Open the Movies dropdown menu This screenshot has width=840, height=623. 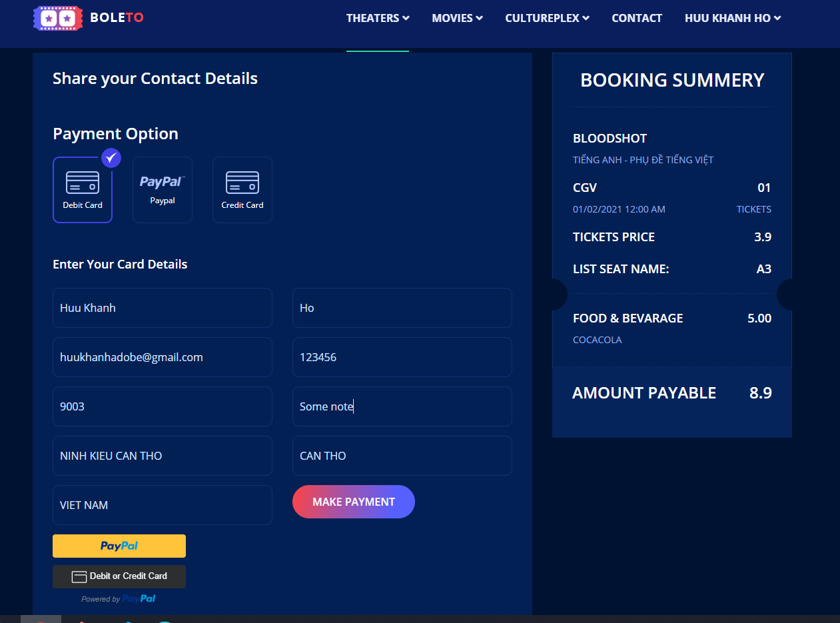(x=457, y=18)
